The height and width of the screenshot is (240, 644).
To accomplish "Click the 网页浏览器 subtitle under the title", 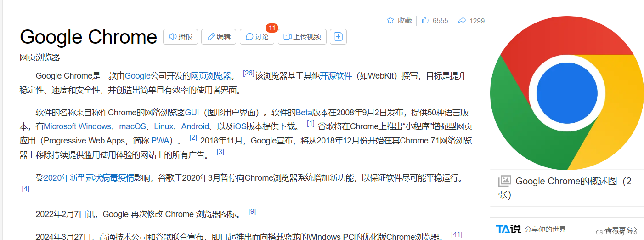I will point(40,57).
